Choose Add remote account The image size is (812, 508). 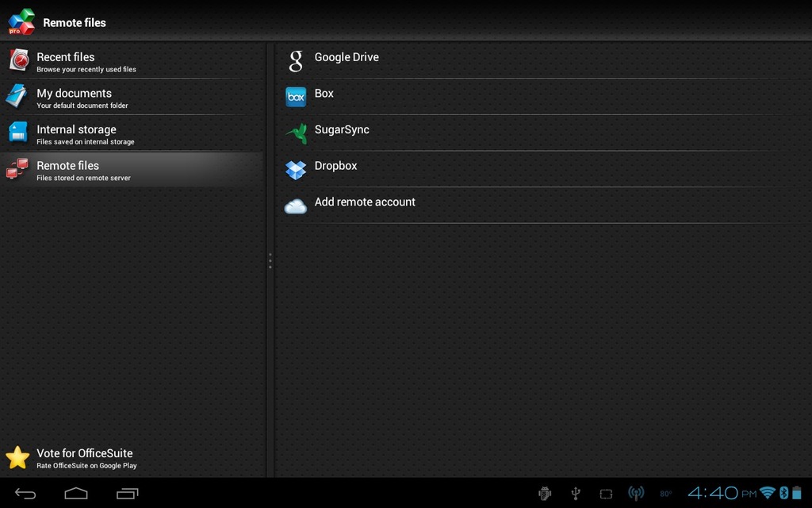coord(543,206)
